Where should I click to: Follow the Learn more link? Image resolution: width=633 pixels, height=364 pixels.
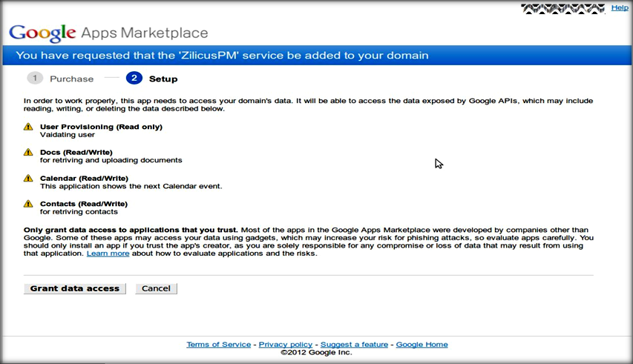coord(108,254)
